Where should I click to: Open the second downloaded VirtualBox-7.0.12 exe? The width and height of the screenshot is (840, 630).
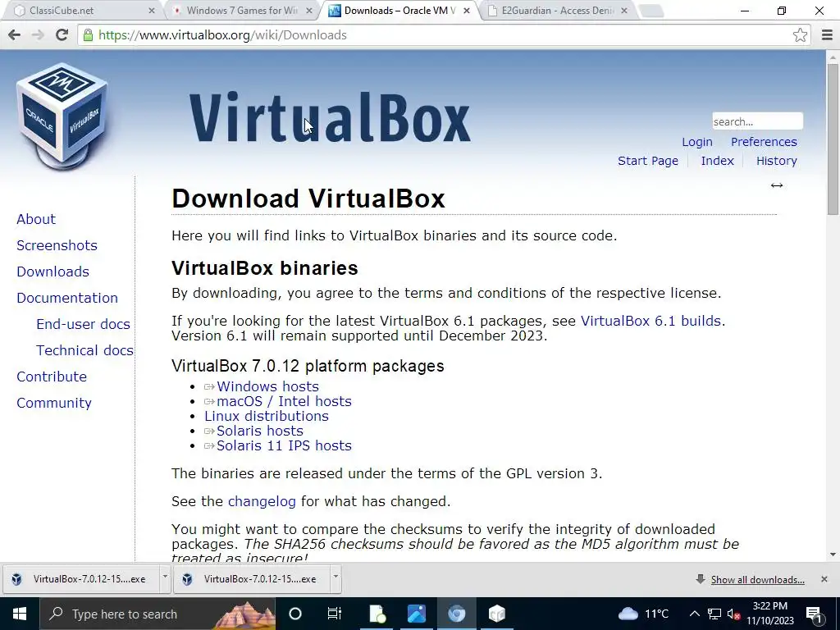[251, 579]
